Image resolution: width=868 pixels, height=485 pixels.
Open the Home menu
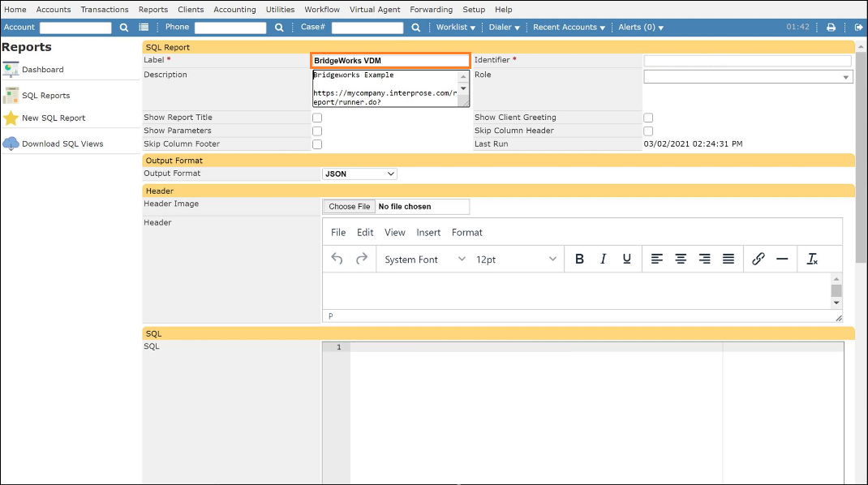[x=15, y=10]
